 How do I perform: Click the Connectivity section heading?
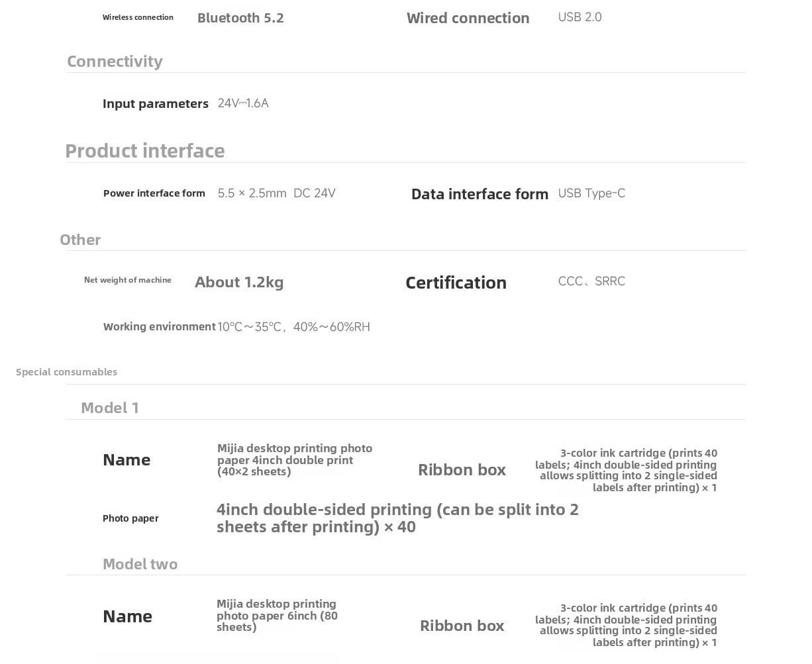click(x=115, y=61)
